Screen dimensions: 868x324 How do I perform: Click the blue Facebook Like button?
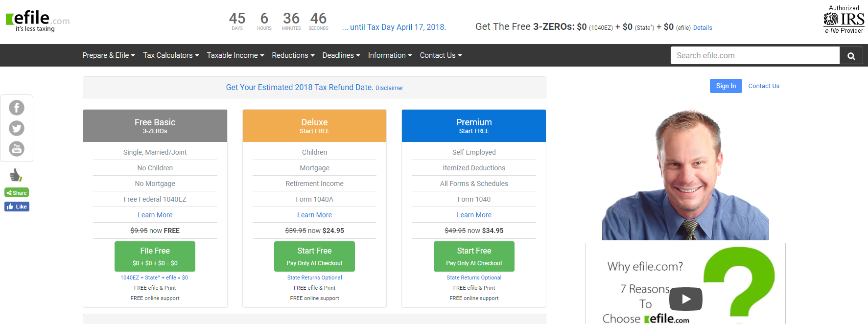pyautogui.click(x=17, y=207)
